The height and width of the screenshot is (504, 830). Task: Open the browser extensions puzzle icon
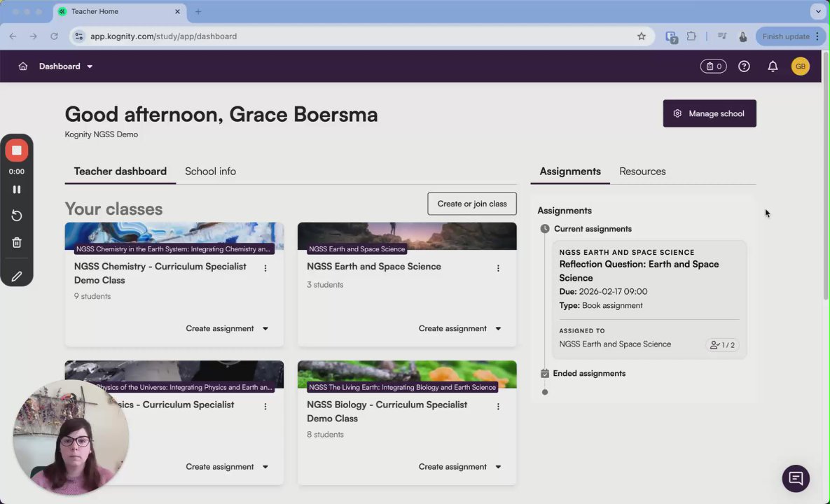click(691, 36)
